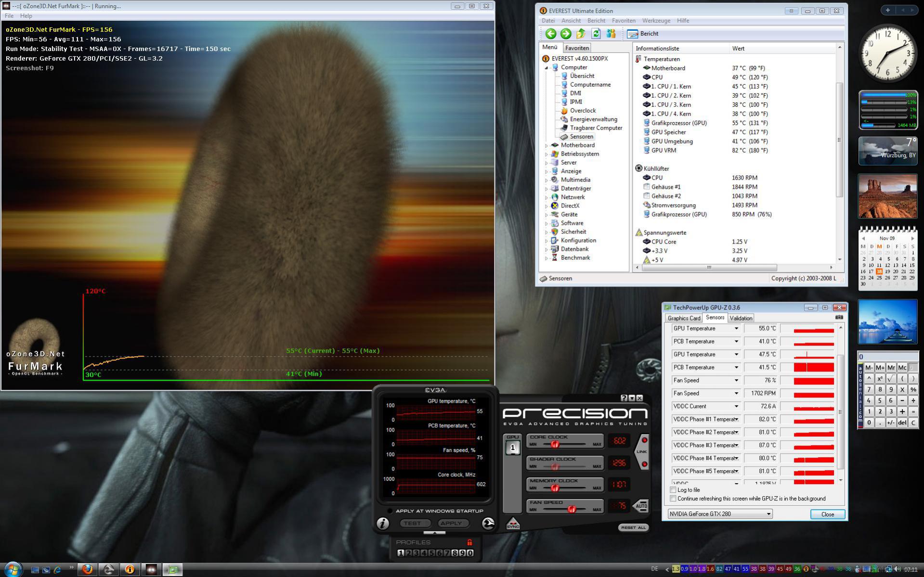Open the Ansicht menu in EVEREST
Viewport: 924px width, 577px height.
571,21
